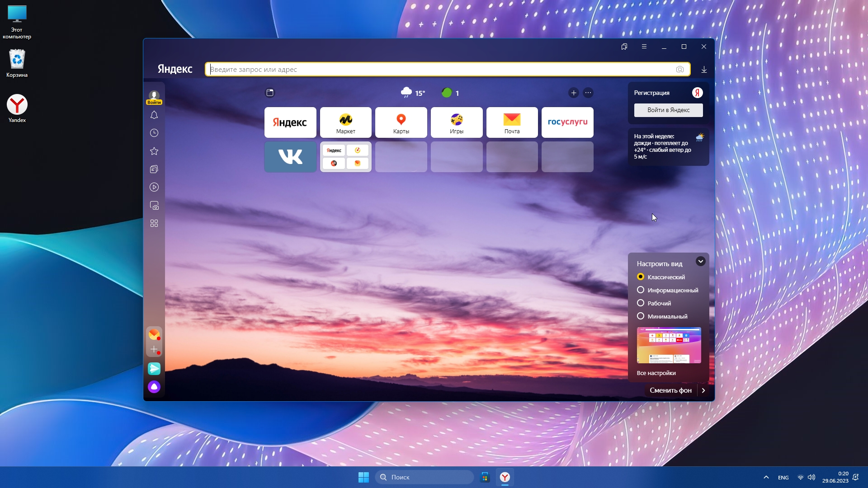Click the video player sidebar icon
Image resolution: width=868 pixels, height=488 pixels.
click(x=154, y=187)
